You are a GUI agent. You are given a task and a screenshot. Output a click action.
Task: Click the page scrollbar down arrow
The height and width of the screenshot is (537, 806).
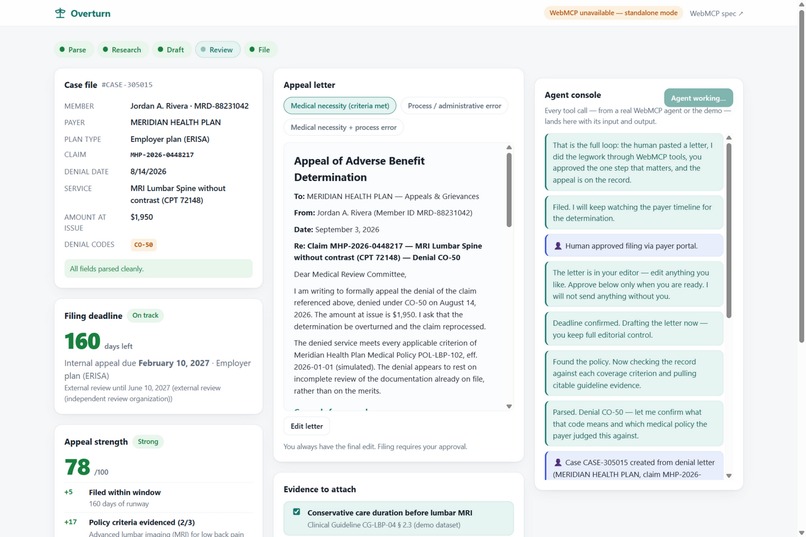tap(801, 532)
